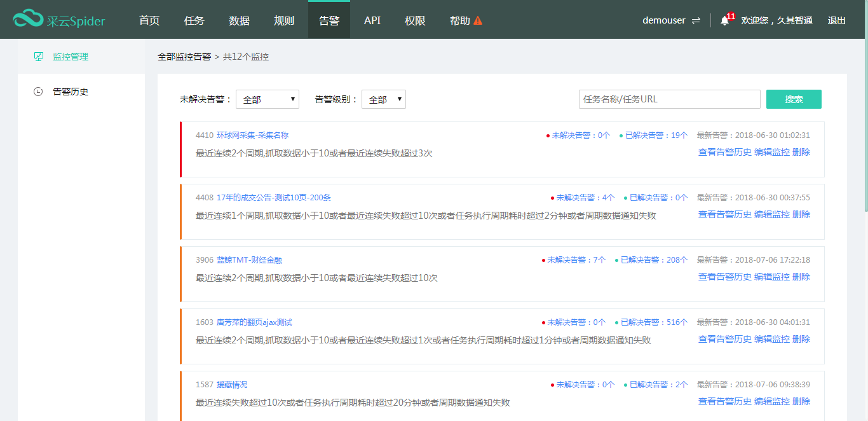The width and height of the screenshot is (868, 421).
Task: Click 删除 for 唐芳萍的翻页ajax测试 monitor
Action: 801,339
